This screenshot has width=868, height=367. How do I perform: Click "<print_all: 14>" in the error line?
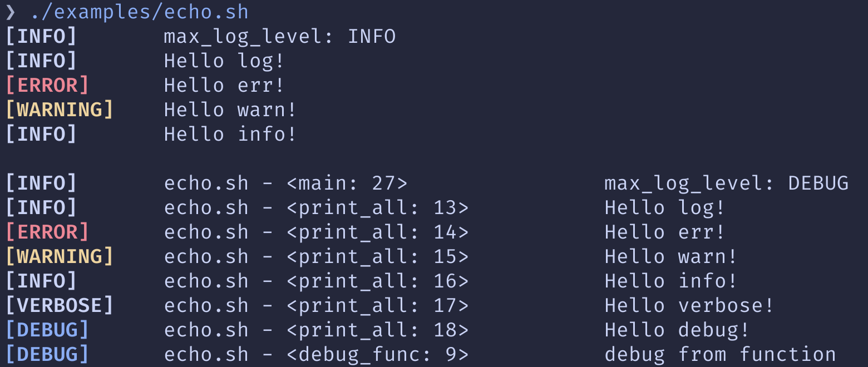click(378, 232)
